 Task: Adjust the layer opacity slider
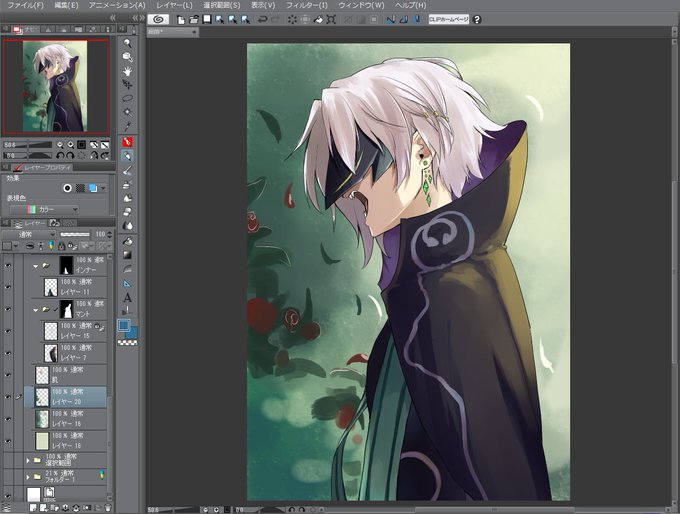pyautogui.click(x=75, y=234)
